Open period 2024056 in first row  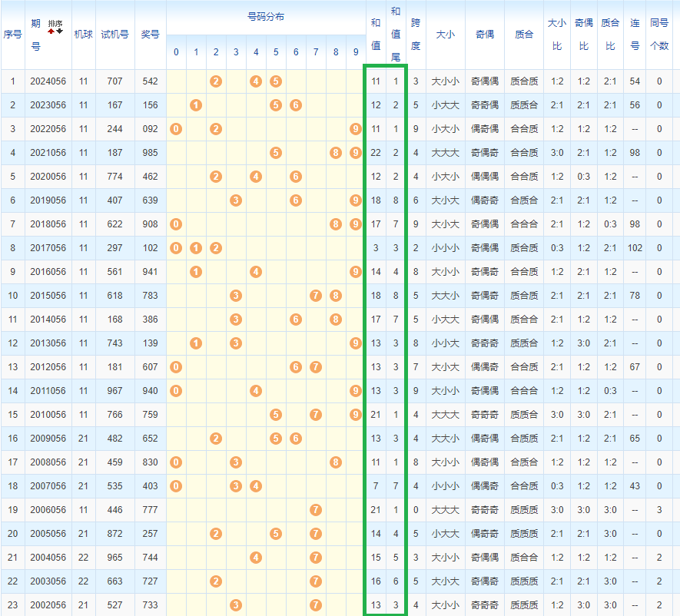pos(48,81)
